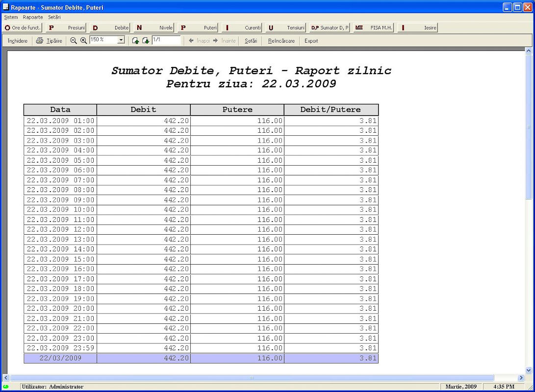Screen dimensions: 535x392
Task: Open the Ore de funct. report
Action: coord(23,28)
